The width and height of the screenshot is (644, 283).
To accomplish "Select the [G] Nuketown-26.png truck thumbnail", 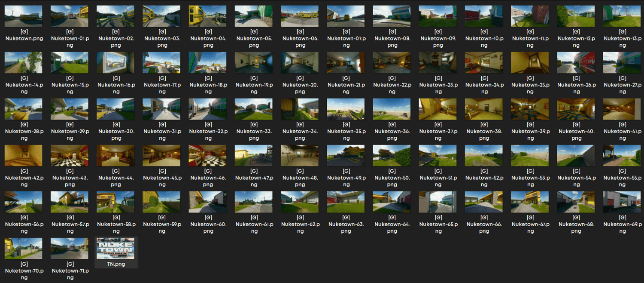I will click(576, 63).
